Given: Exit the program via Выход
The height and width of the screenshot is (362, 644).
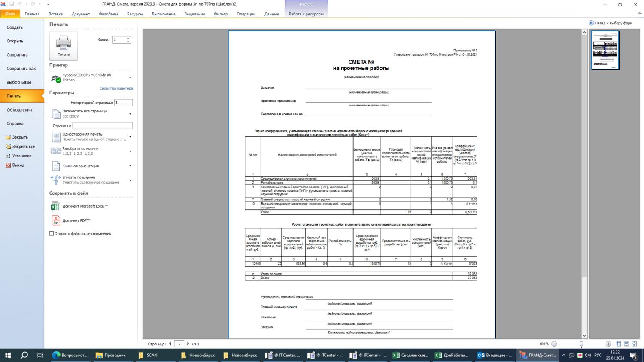Looking at the screenshot, I should 15,166.
